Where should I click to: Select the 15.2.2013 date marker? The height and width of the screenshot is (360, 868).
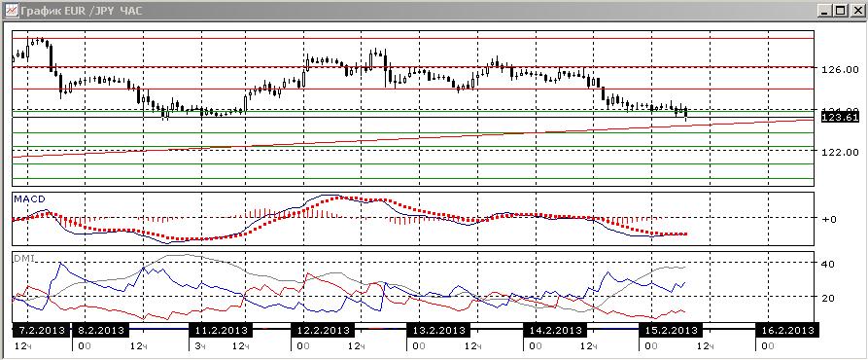point(670,331)
